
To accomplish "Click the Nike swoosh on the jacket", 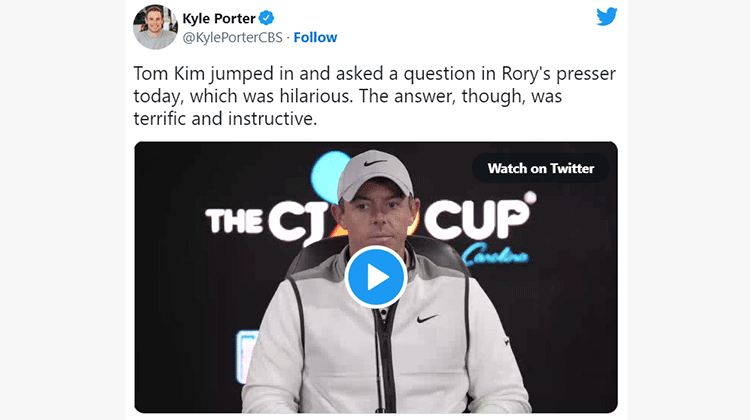I will 427,318.
